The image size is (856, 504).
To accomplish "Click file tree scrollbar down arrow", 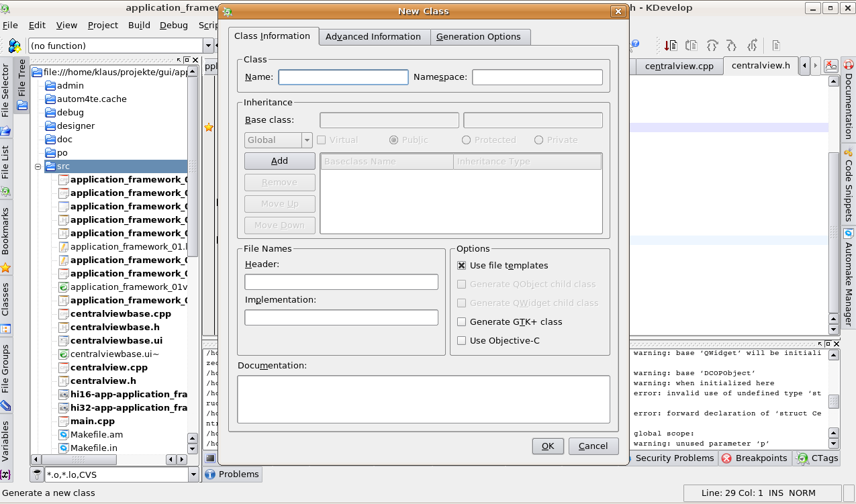I will (x=193, y=448).
